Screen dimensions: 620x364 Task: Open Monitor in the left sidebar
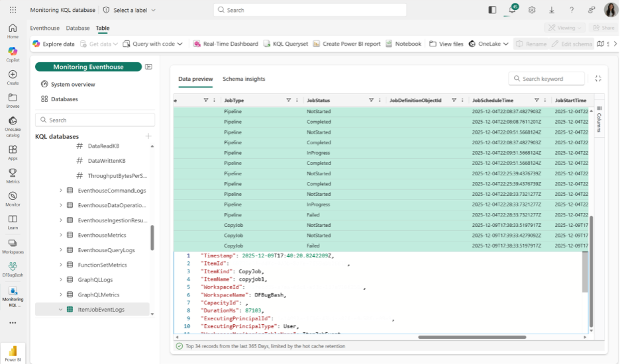click(x=13, y=199)
